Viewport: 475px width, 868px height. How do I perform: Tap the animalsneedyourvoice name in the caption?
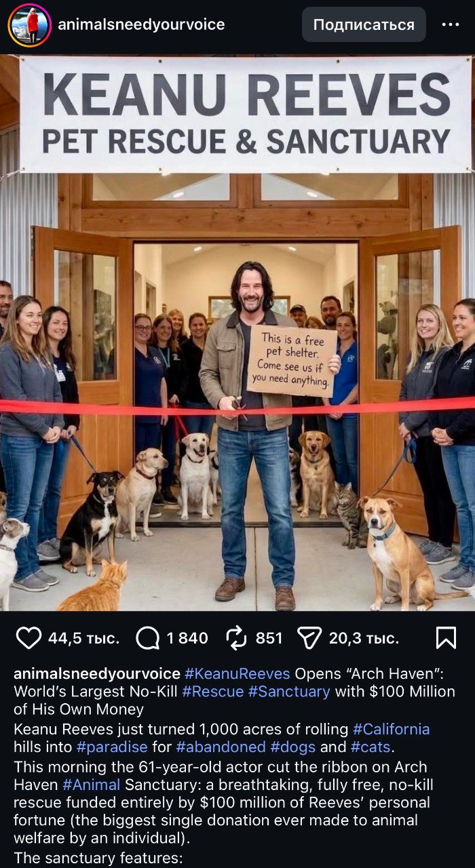coord(97,674)
